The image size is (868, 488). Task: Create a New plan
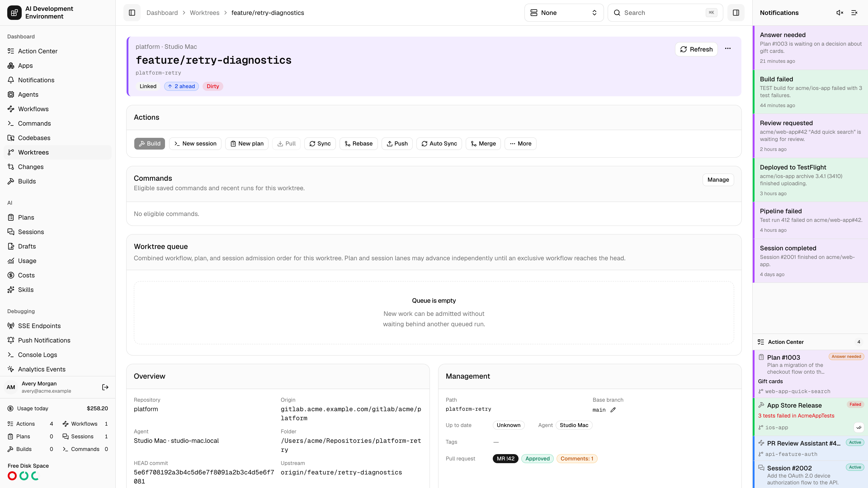[247, 143]
